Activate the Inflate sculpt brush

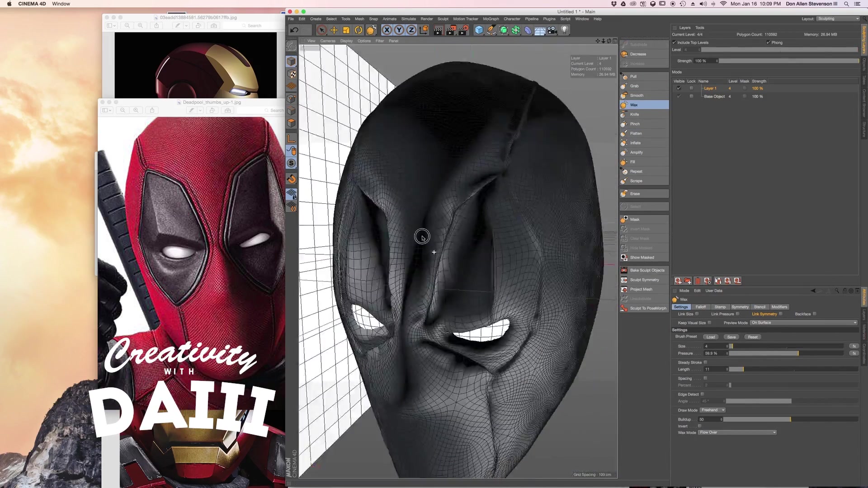[x=635, y=143]
